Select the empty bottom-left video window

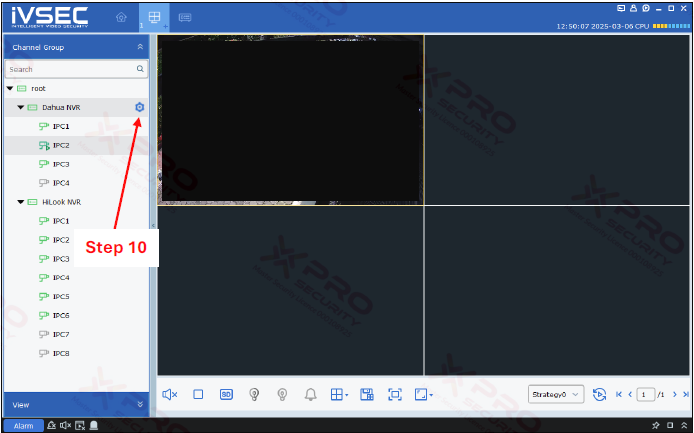tap(291, 290)
